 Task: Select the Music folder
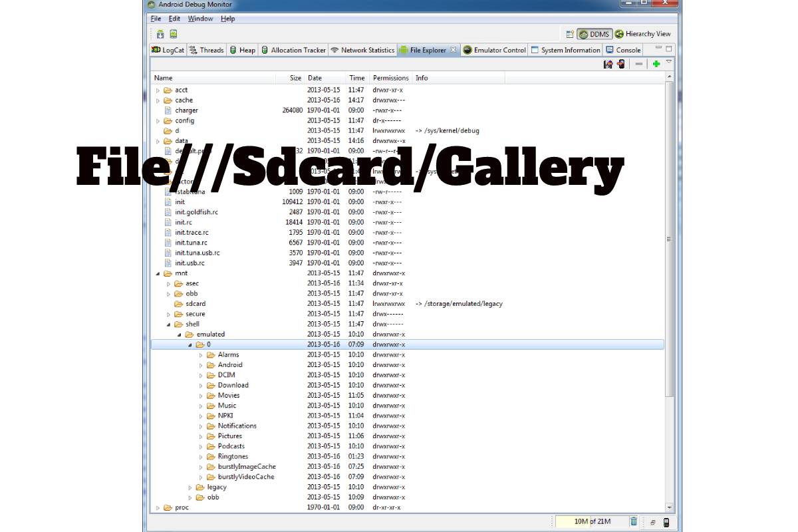click(227, 406)
